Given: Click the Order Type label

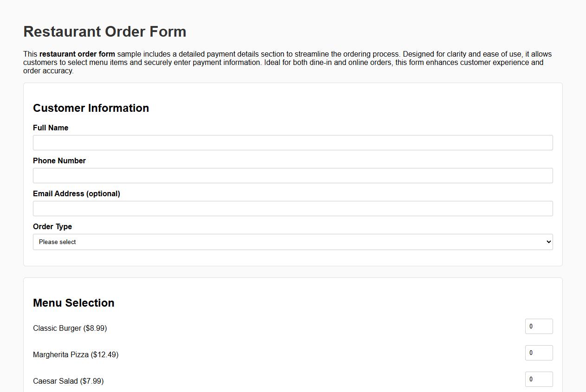Looking at the screenshot, I should (52, 226).
